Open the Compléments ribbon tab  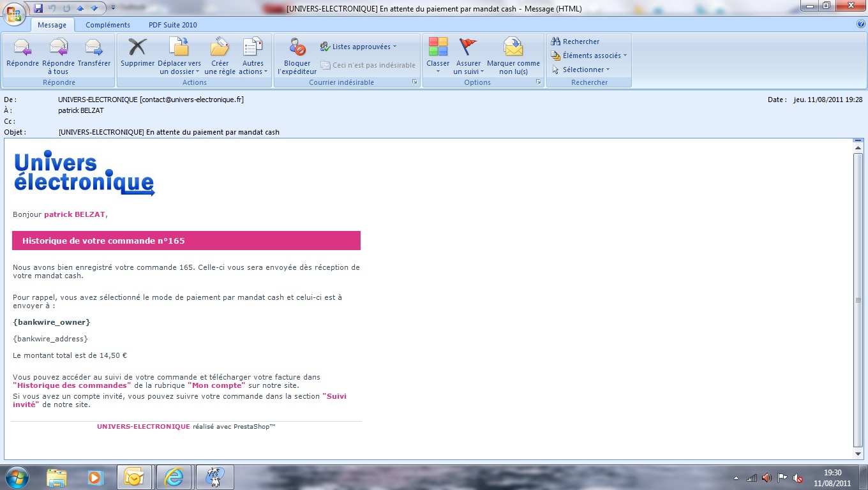point(108,25)
